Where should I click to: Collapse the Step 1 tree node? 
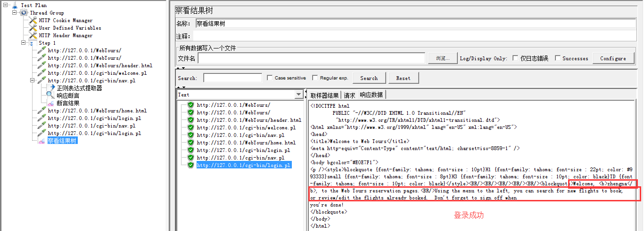tap(24, 43)
